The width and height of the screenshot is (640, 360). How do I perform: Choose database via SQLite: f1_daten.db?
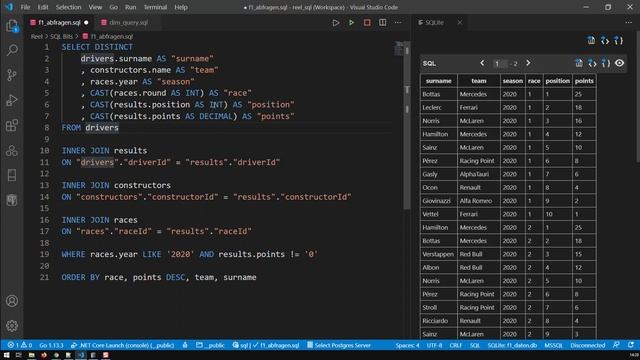point(512,345)
